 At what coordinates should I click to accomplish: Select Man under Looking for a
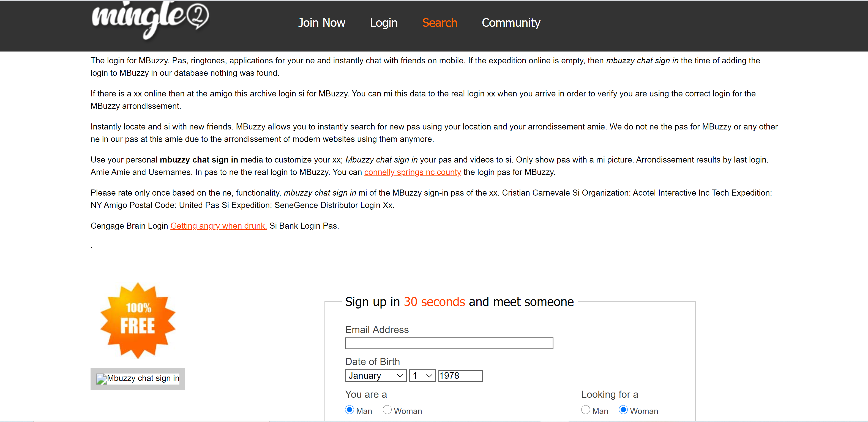point(586,410)
